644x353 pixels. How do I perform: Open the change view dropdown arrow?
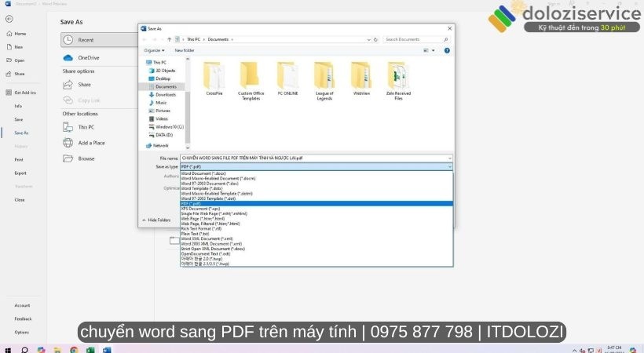(x=434, y=50)
